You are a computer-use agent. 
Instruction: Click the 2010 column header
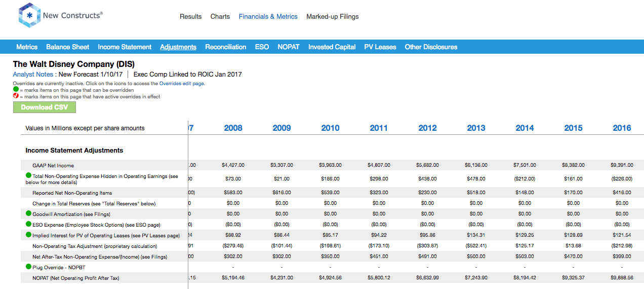(x=330, y=128)
